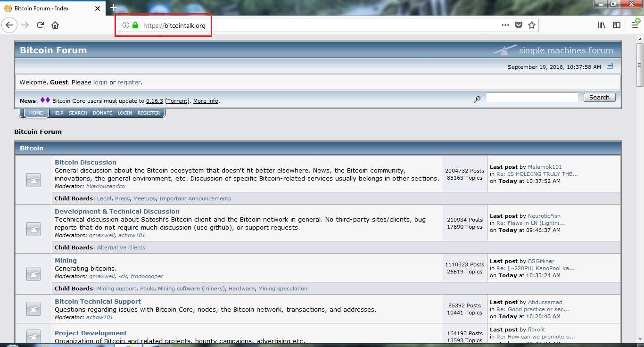
Task: Open the Alternative clients child board
Action: (x=121, y=248)
